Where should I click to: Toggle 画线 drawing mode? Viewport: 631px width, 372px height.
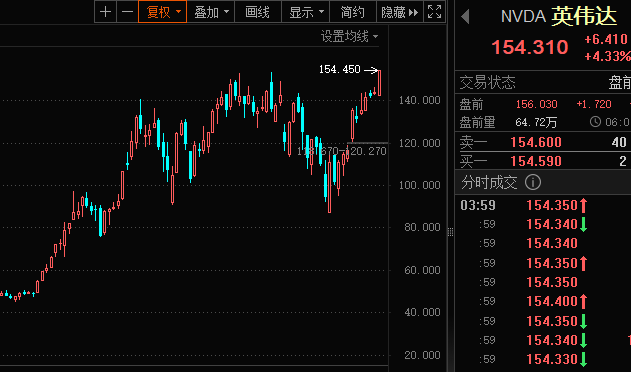click(258, 12)
